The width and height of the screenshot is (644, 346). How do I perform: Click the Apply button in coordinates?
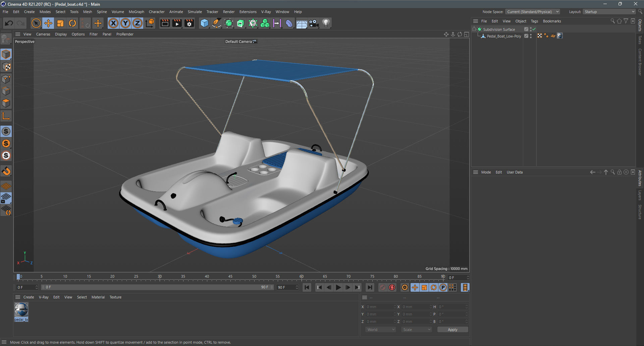click(452, 330)
